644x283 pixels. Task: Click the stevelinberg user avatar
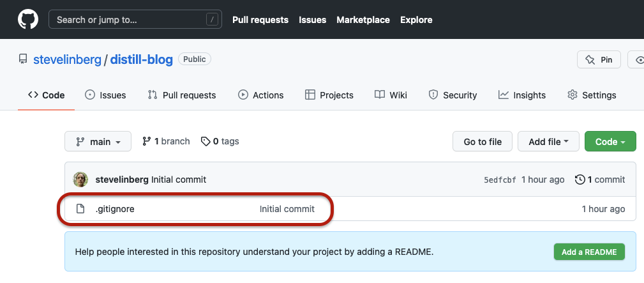(x=80, y=180)
